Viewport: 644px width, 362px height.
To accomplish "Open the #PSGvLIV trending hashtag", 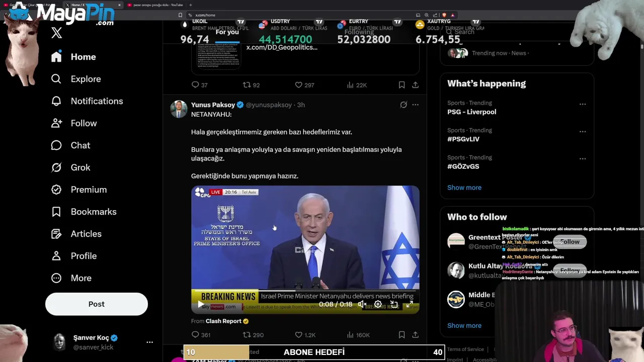I will click(x=463, y=139).
